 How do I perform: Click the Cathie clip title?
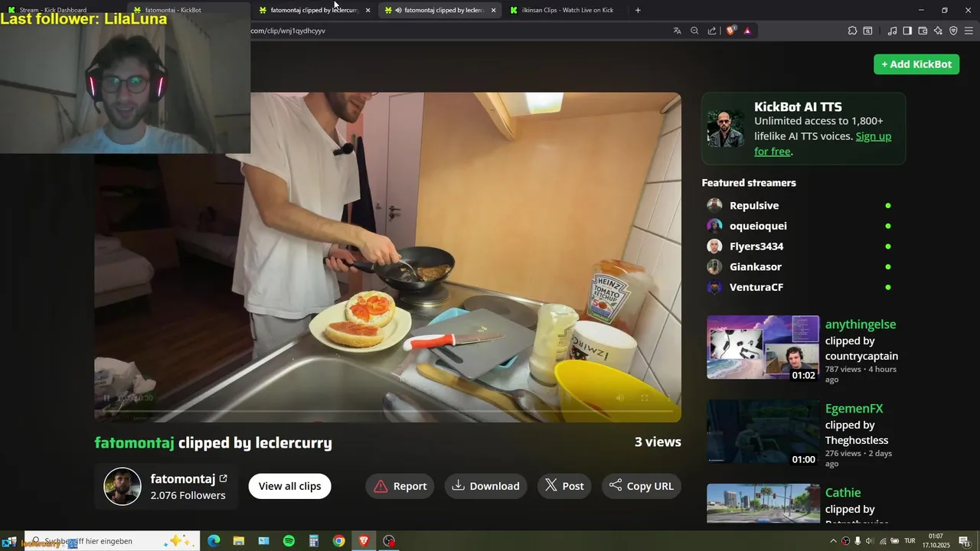(x=843, y=493)
